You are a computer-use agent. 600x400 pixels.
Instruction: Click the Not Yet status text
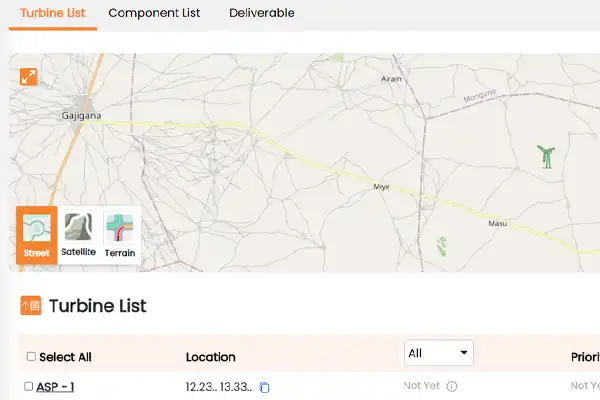422,386
